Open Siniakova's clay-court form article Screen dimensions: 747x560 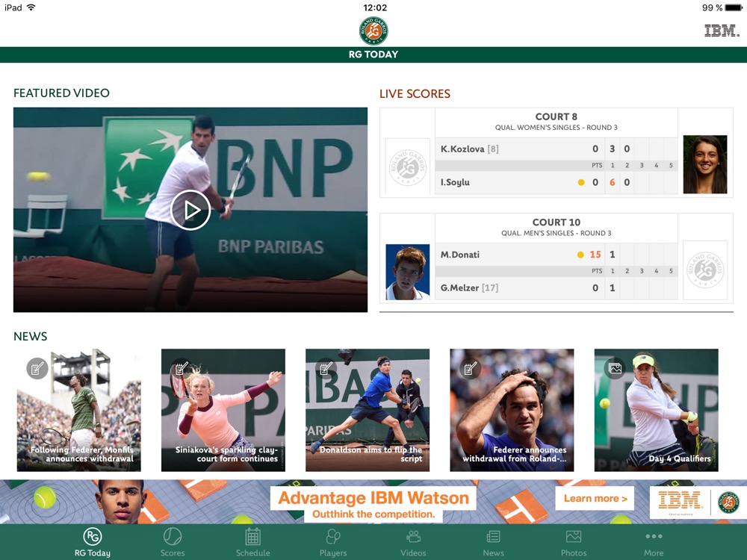tap(223, 410)
